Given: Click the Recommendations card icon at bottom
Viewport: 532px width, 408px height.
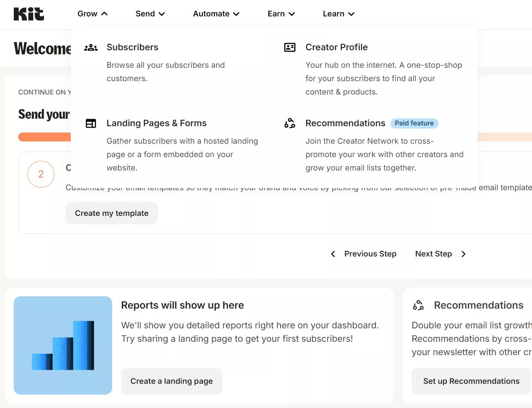Looking at the screenshot, I should point(418,305).
